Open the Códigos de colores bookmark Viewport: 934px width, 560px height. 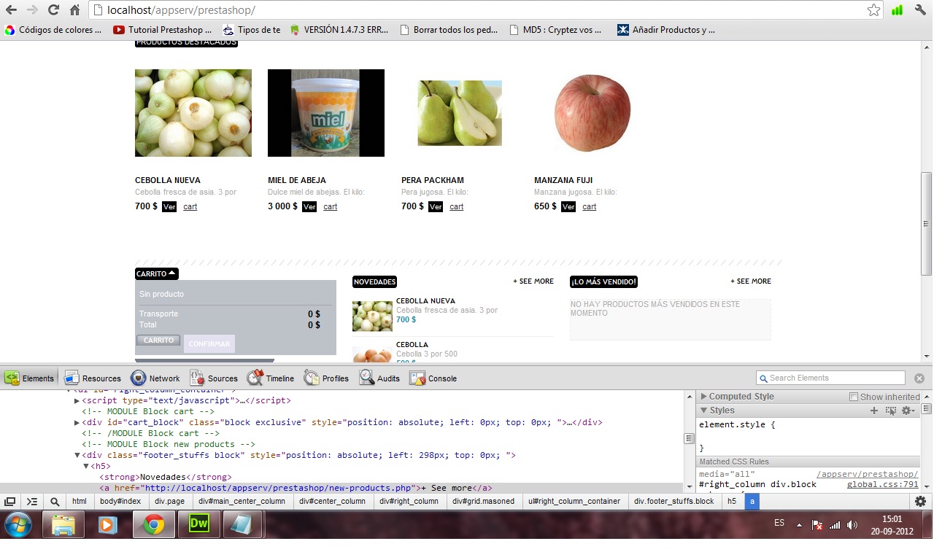pos(53,30)
